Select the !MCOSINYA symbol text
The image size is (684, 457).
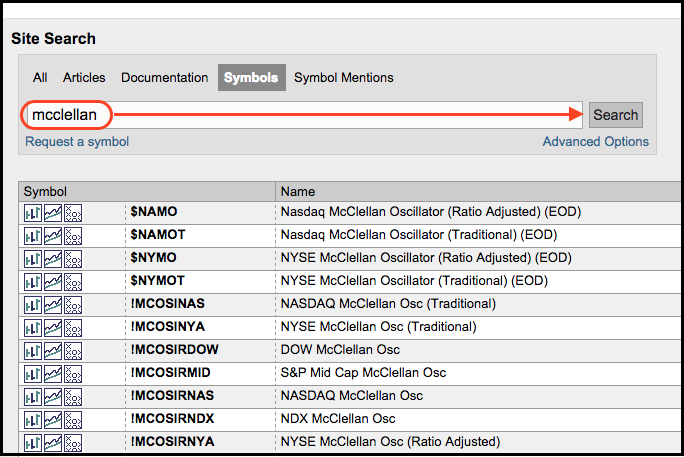(168, 327)
